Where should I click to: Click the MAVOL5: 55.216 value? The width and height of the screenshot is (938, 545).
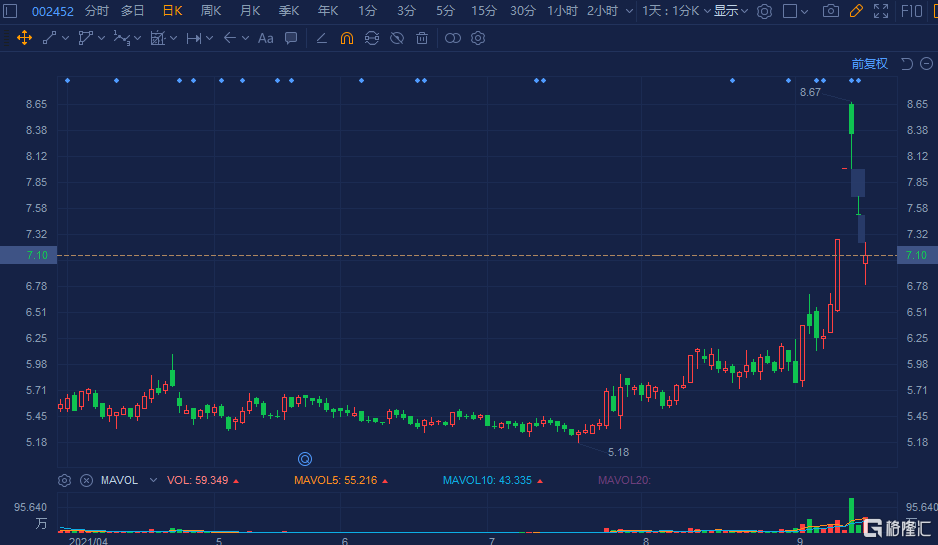336,480
